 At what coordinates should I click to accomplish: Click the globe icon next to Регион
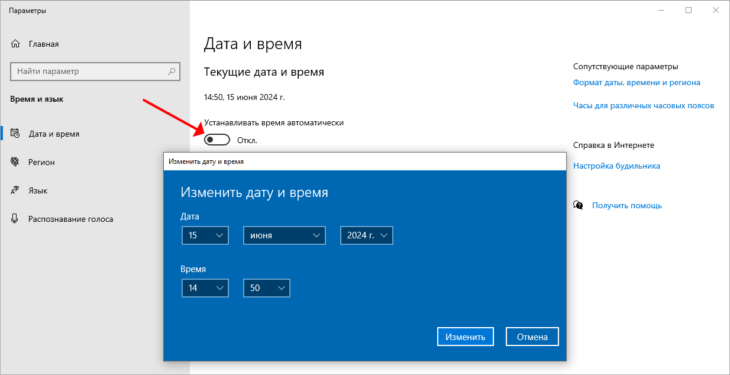point(15,162)
